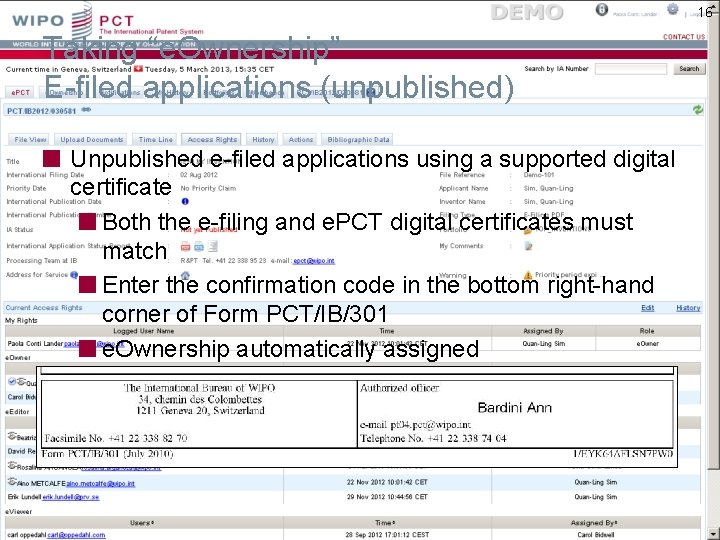Viewport: 720px width, 540px height.
Task: Click the PCT/IB2012/030581 application number
Action: [41, 111]
